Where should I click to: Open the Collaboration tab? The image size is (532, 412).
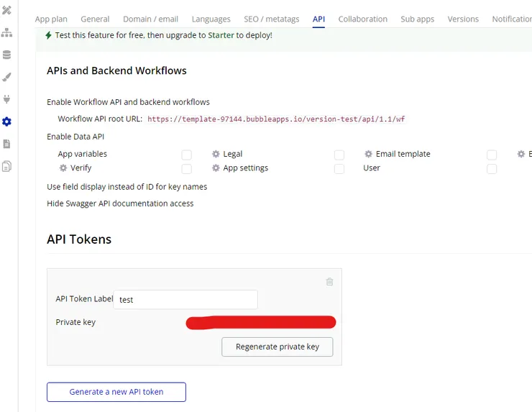[362, 19]
